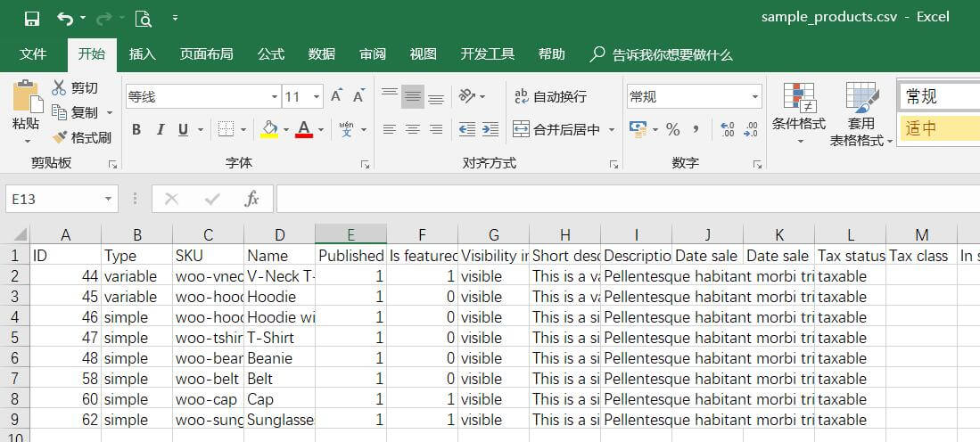Screen dimensions: 980x442
Task: Toggle bold formatting
Action: (x=136, y=129)
